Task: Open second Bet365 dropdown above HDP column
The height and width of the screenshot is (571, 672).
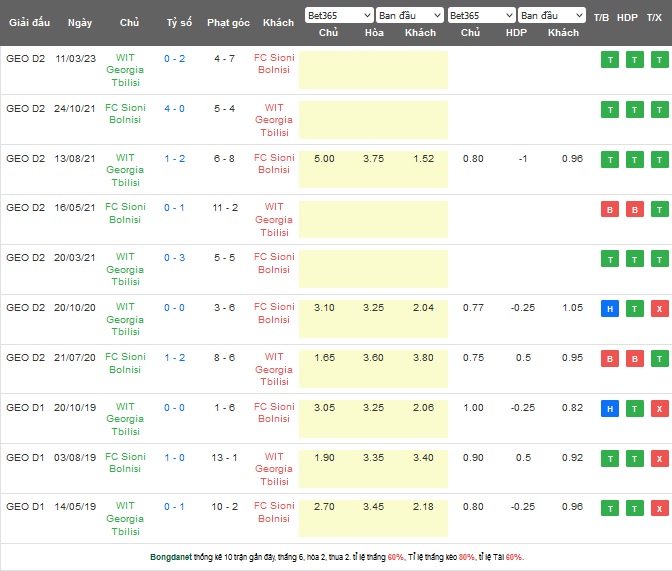Action: tap(481, 16)
